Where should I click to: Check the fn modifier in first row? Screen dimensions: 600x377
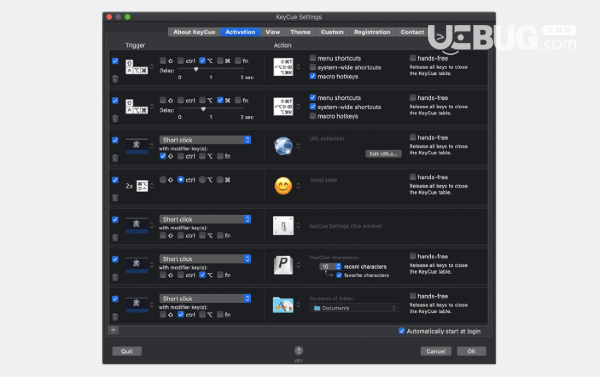238,60
